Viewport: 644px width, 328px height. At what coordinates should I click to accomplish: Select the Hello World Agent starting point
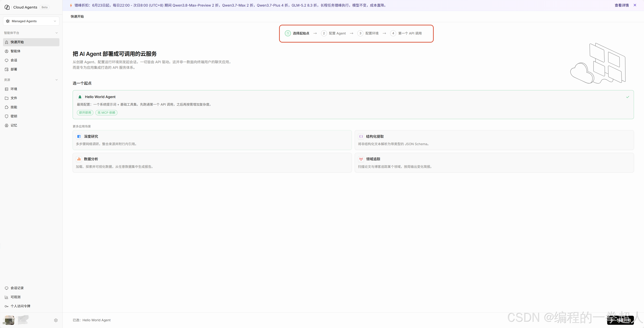pyautogui.click(x=353, y=104)
